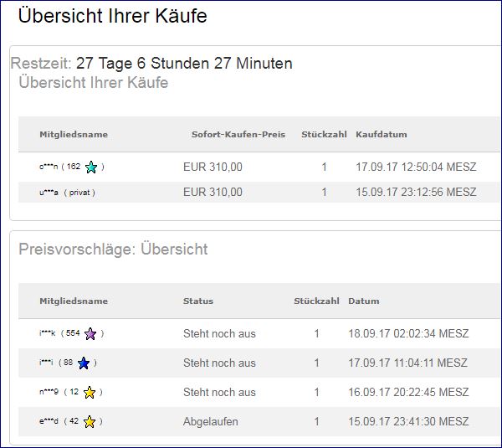Image resolution: width=502 pixels, height=448 pixels.
Task: Click the Kaufdatum column header
Action: pyautogui.click(x=381, y=135)
